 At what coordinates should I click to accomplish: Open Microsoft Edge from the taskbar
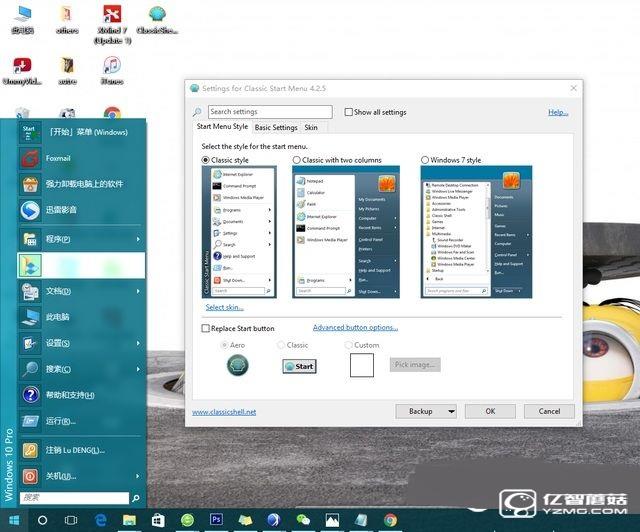tap(100, 520)
